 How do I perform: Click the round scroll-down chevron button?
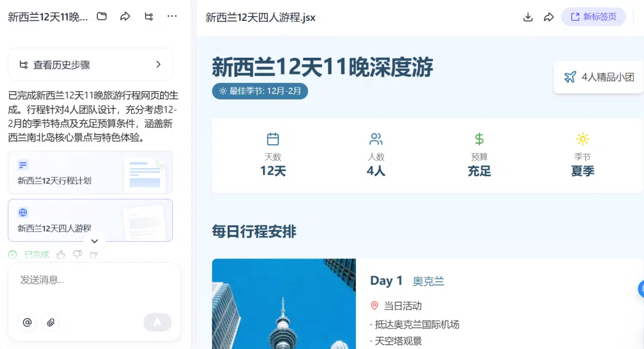[94, 241]
